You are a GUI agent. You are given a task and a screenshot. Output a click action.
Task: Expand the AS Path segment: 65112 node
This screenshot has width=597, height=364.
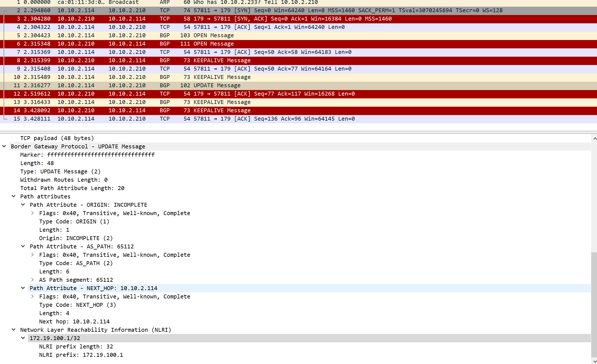[33, 280]
